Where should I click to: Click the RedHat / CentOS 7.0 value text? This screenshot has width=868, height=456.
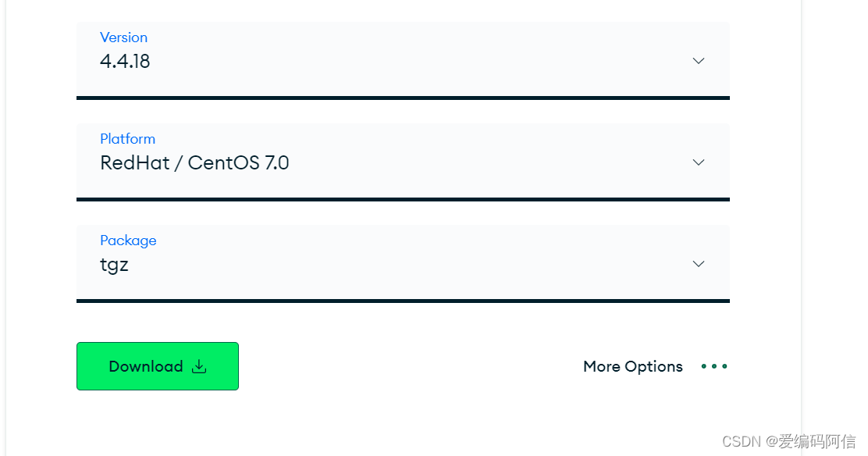tap(194, 163)
